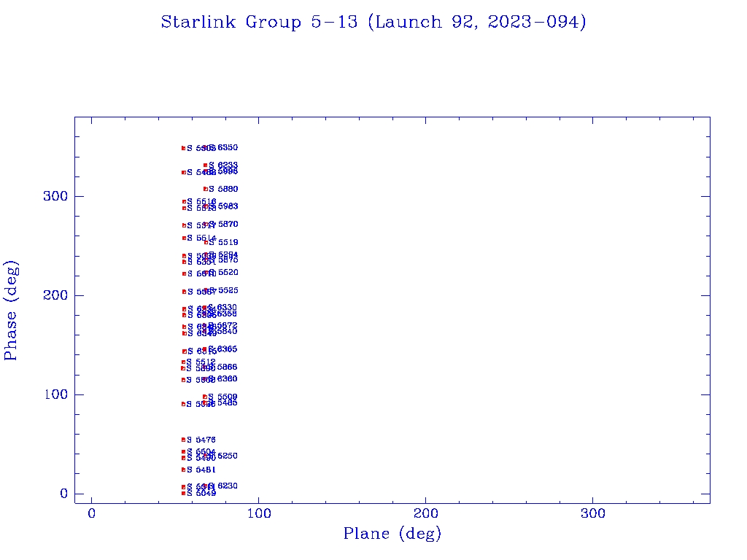
Task: Click the label S 5620
Action: pyautogui.click(x=223, y=273)
